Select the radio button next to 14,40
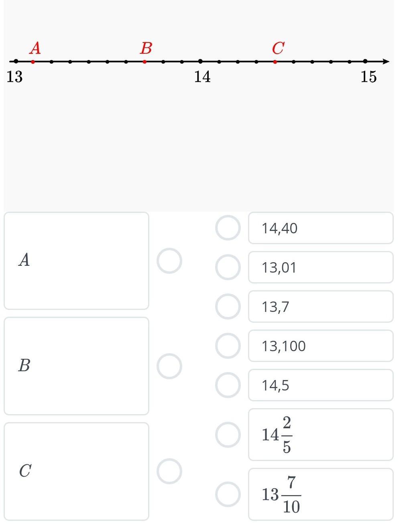The width and height of the screenshot is (409, 532). 228,228
